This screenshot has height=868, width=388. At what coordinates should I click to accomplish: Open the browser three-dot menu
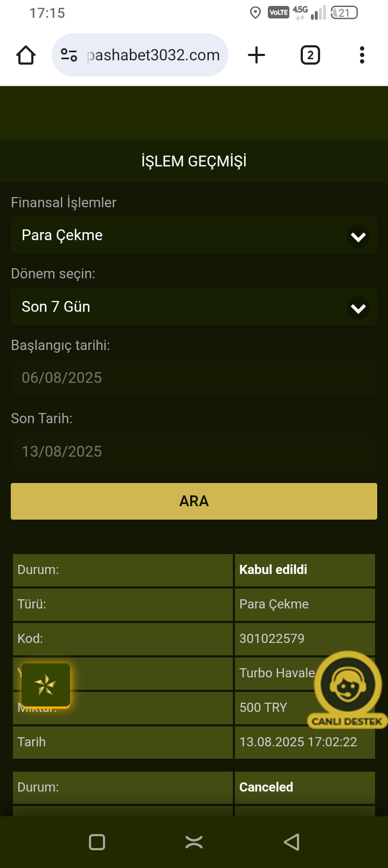point(362,55)
